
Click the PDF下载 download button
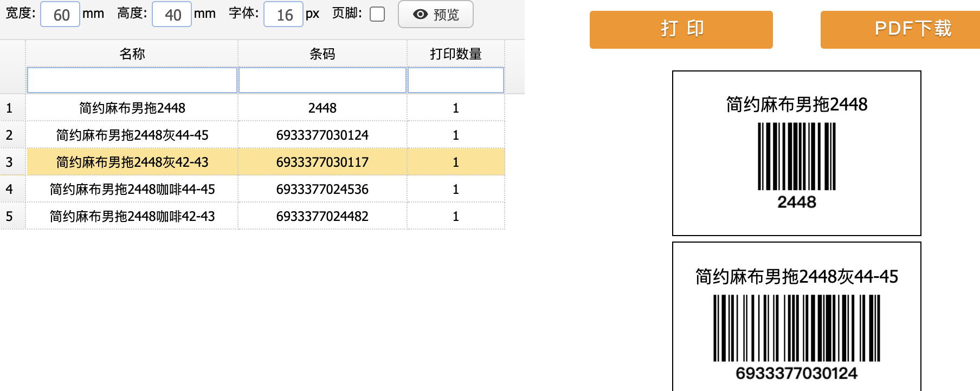pos(900,29)
